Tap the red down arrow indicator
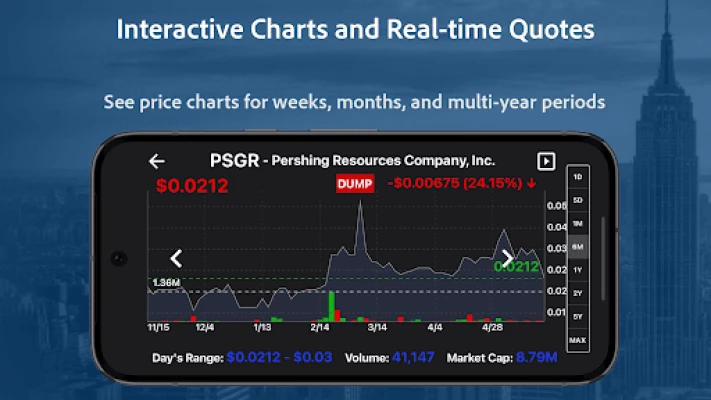The width and height of the screenshot is (711, 400). coord(531,184)
